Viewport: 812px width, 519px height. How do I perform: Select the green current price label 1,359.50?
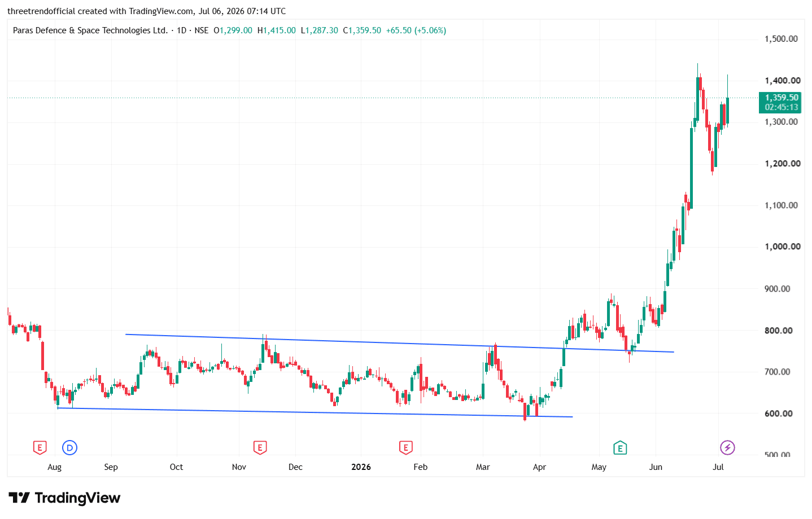point(782,98)
